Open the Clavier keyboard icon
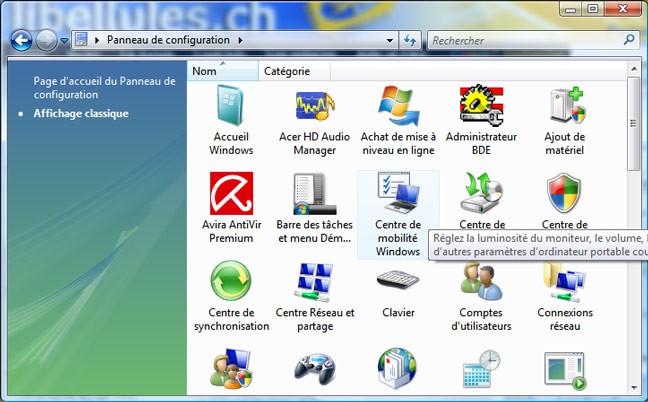Image resolution: width=648 pixels, height=402 pixels. [x=398, y=279]
